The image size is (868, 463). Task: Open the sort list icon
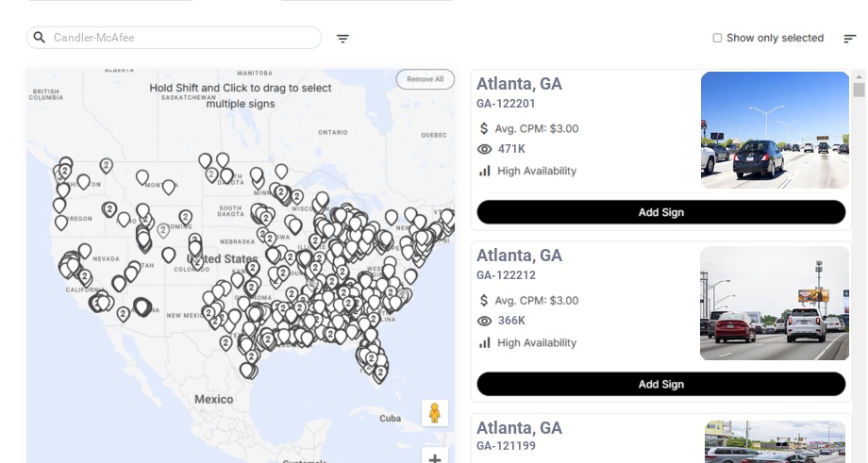(x=849, y=39)
